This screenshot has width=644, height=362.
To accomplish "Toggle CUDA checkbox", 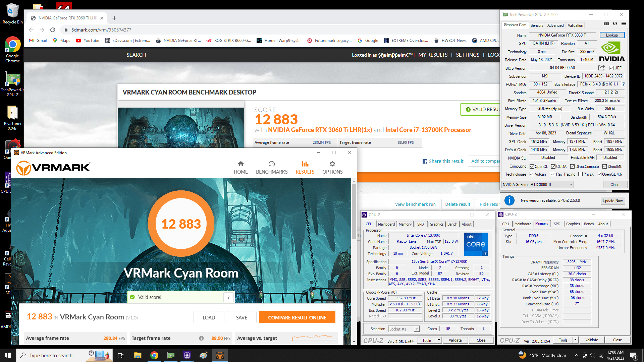I will tap(553, 167).
